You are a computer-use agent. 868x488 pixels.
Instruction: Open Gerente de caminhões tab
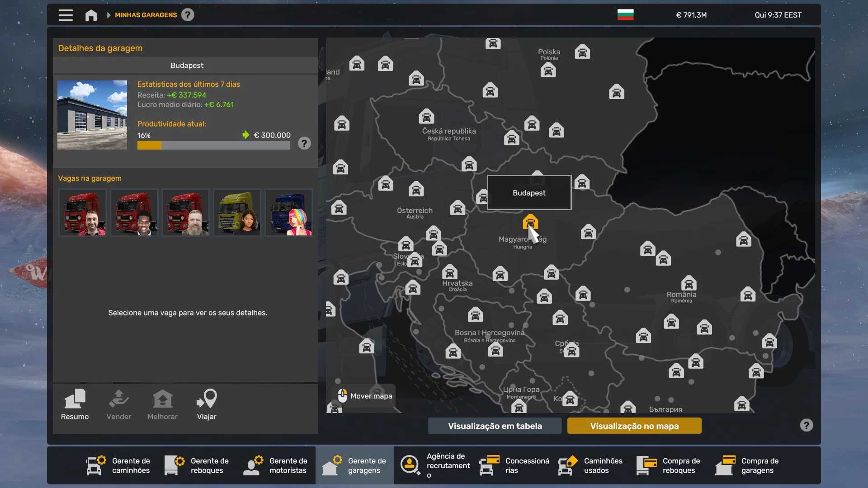(x=118, y=465)
